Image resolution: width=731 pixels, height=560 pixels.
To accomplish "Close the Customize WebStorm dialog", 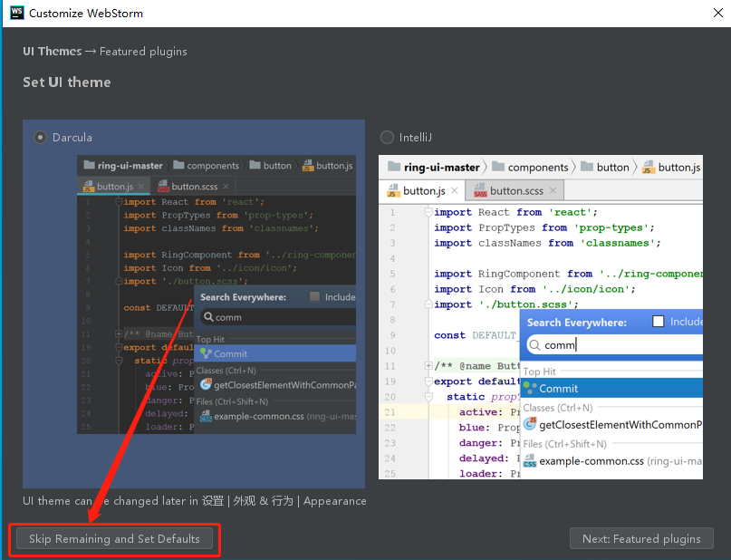I will click(x=718, y=13).
